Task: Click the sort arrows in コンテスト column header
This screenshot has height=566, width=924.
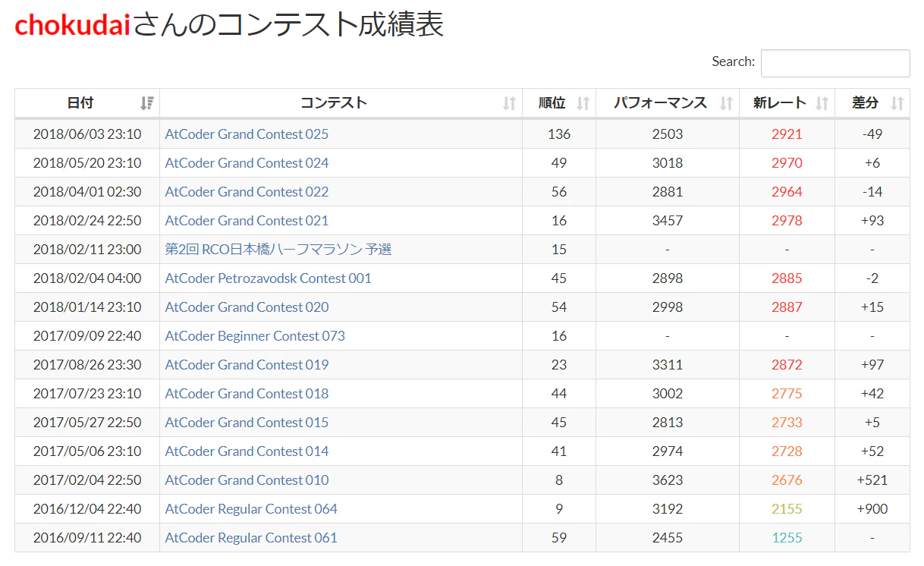Action: click(x=510, y=103)
